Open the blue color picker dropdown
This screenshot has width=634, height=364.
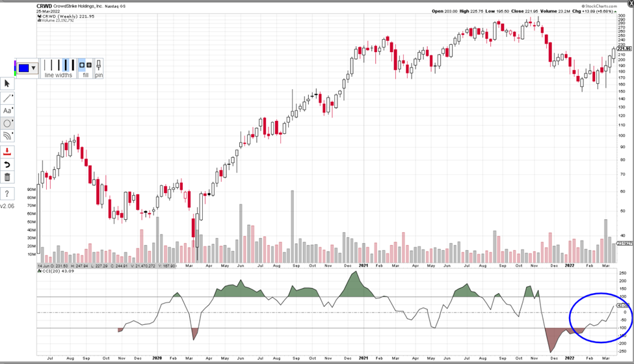pyautogui.click(x=33, y=68)
